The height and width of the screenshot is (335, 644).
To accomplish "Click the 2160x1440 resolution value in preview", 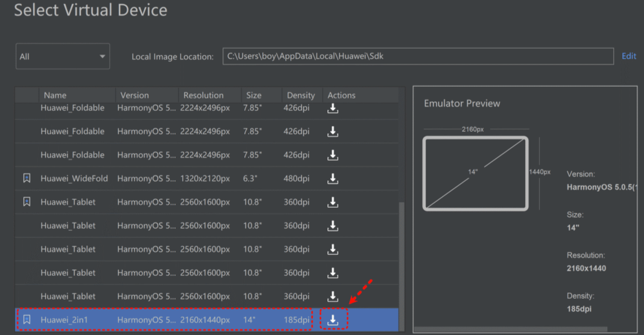I will tap(587, 269).
